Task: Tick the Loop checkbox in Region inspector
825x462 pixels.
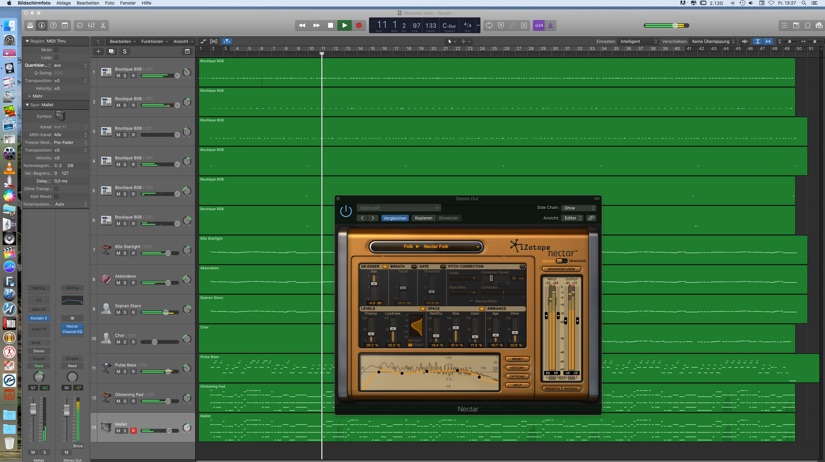Action: (x=56, y=57)
